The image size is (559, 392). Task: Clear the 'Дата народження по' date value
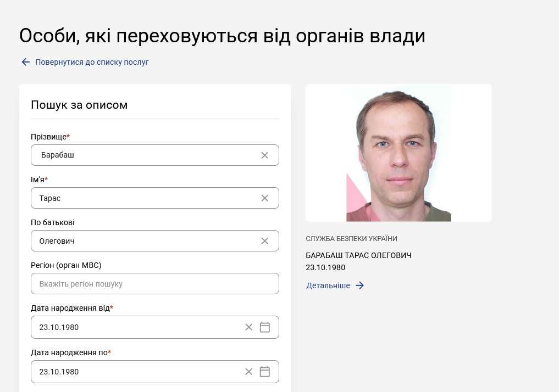tap(249, 372)
